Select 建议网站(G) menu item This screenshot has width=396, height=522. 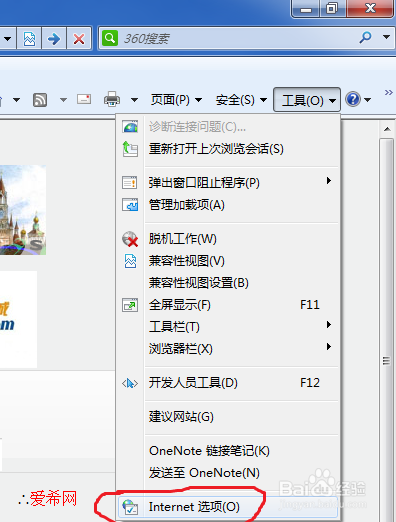228,417
